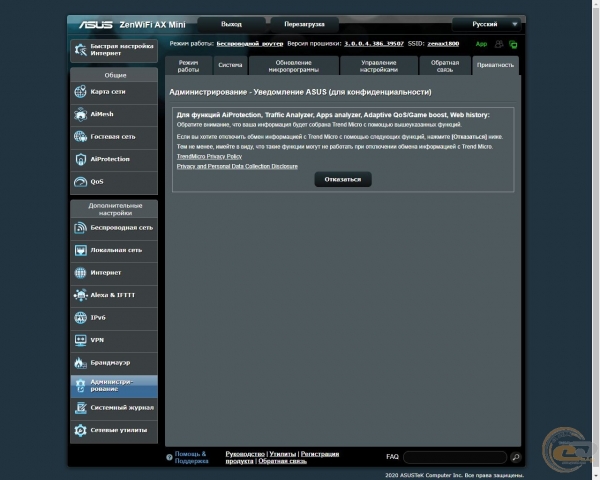Image resolution: width=600 pixels, height=480 pixels.
Task: Click the connected users status icon
Action: coord(499,44)
